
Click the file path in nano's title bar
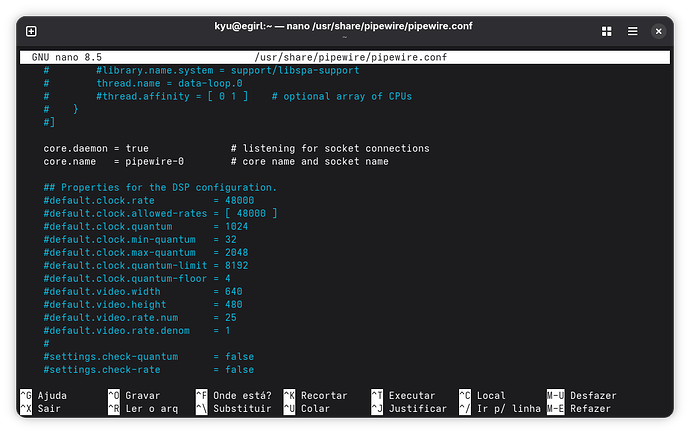coord(351,58)
